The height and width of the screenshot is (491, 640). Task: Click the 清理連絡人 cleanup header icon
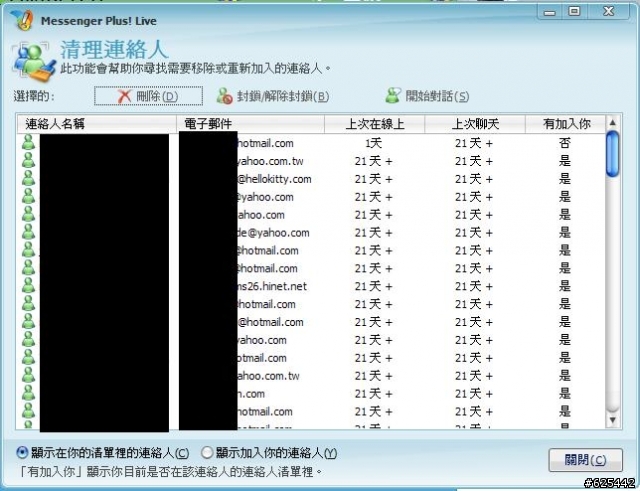coord(33,62)
